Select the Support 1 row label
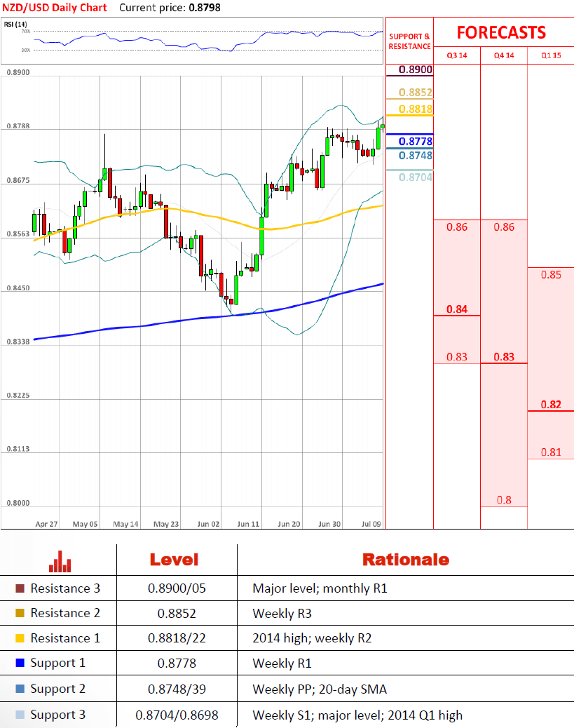574x728 pixels. [58, 663]
